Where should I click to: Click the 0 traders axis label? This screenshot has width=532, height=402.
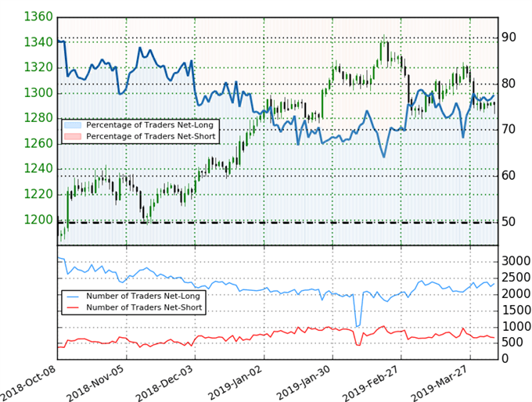(x=505, y=358)
